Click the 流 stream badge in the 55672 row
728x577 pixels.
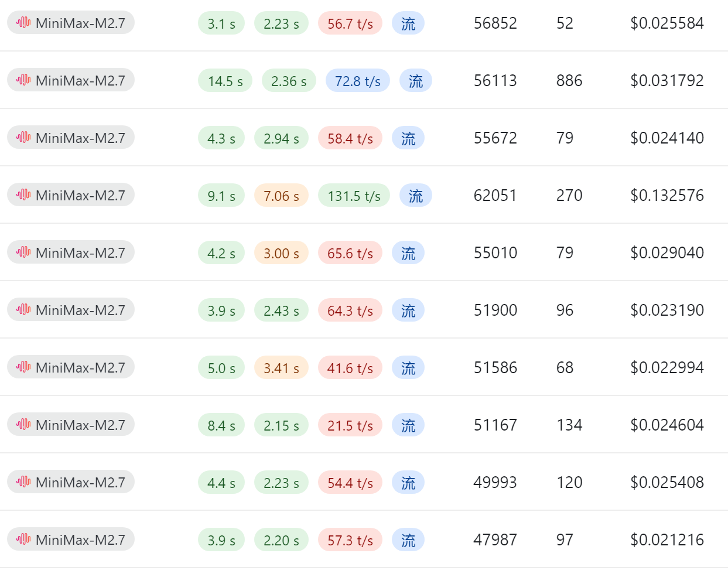tap(408, 138)
